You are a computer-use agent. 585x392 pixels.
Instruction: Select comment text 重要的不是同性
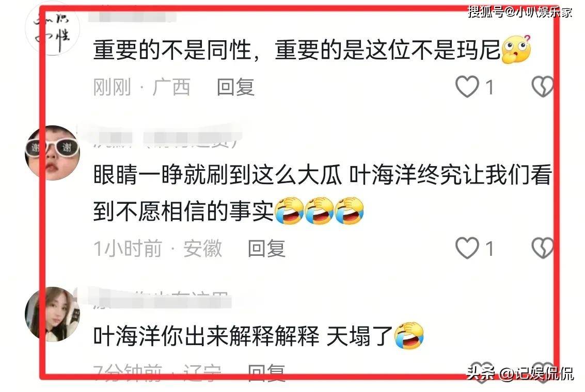pyautogui.click(x=171, y=50)
